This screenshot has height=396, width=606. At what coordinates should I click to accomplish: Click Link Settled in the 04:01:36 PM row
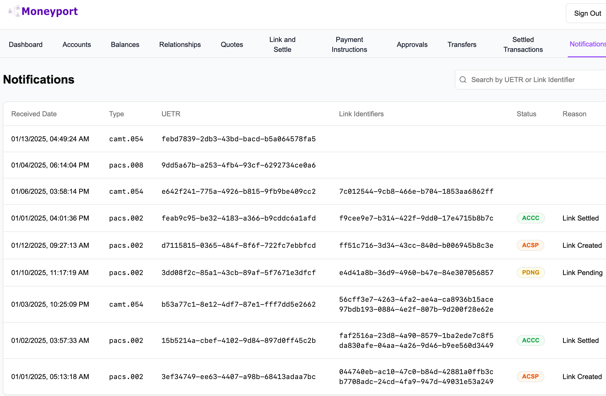click(x=580, y=218)
